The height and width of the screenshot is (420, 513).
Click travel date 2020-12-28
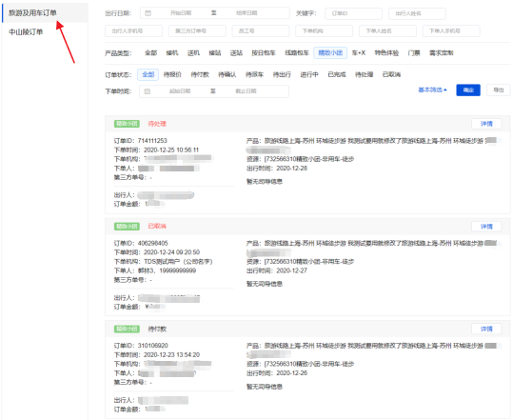[x=292, y=169]
